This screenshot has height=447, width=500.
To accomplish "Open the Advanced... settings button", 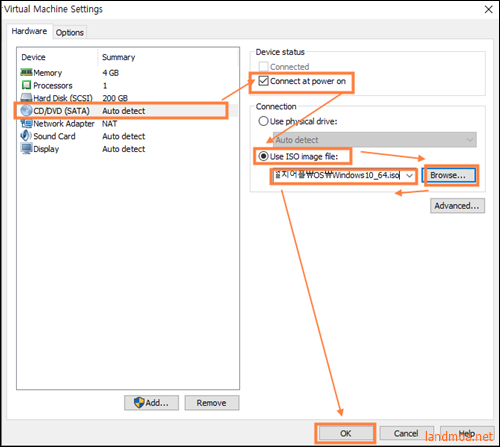I will click(457, 206).
